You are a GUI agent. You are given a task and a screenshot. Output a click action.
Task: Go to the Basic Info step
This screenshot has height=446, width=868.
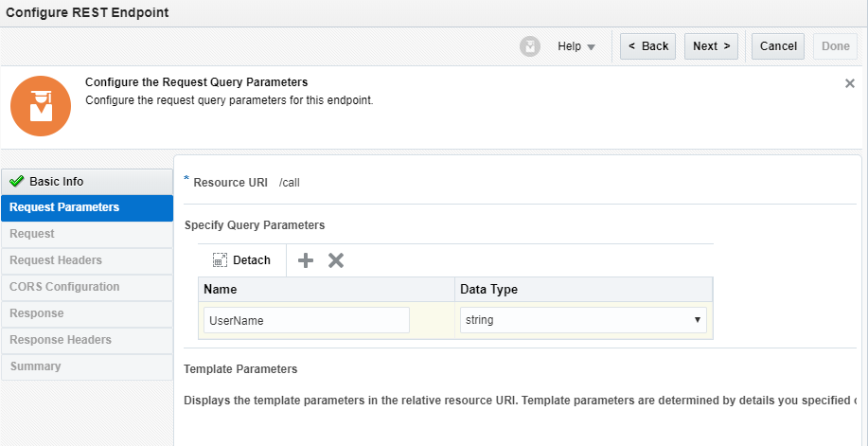(56, 182)
